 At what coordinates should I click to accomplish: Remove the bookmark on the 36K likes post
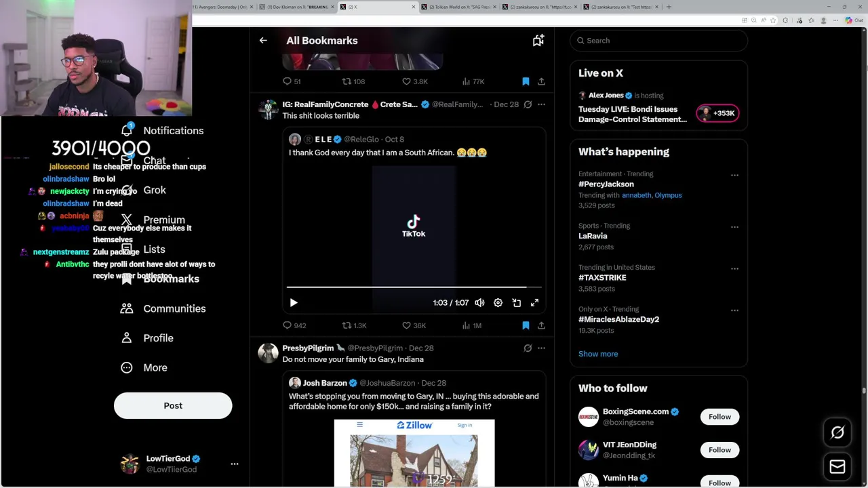pyautogui.click(x=526, y=325)
